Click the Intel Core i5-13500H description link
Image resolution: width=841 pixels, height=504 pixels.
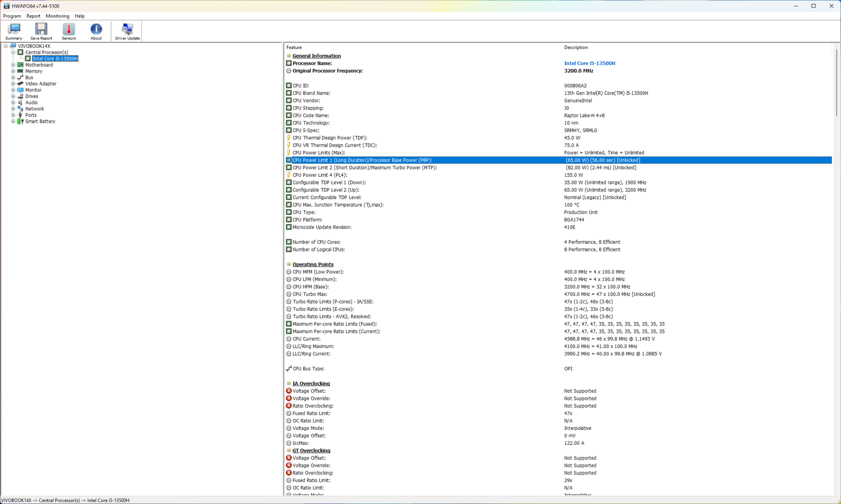point(589,63)
